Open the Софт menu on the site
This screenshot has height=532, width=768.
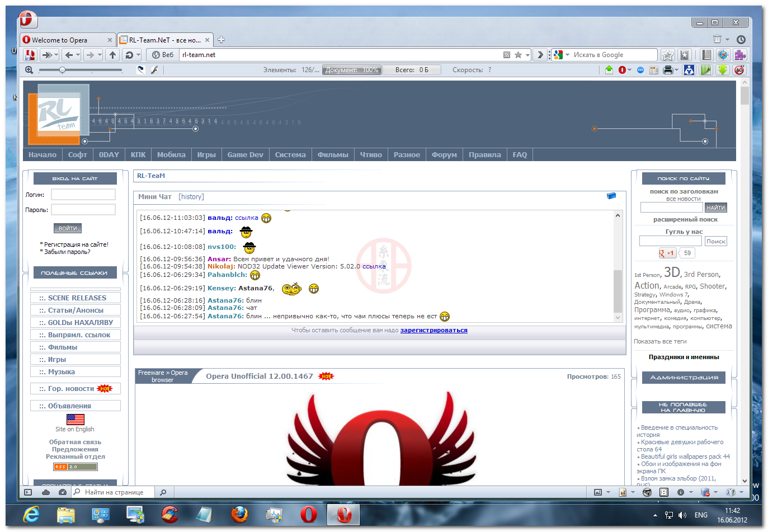[x=77, y=155]
